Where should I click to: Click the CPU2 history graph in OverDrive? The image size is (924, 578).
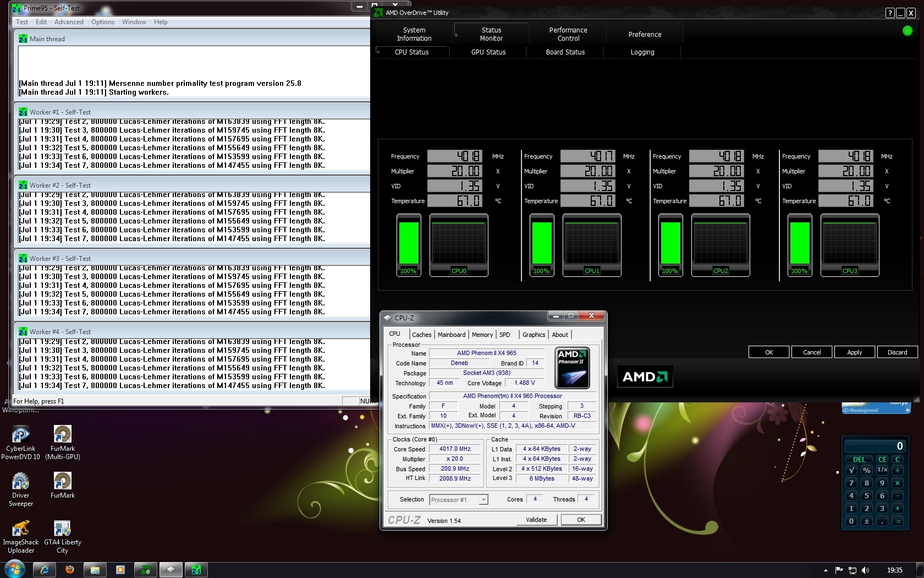721,245
